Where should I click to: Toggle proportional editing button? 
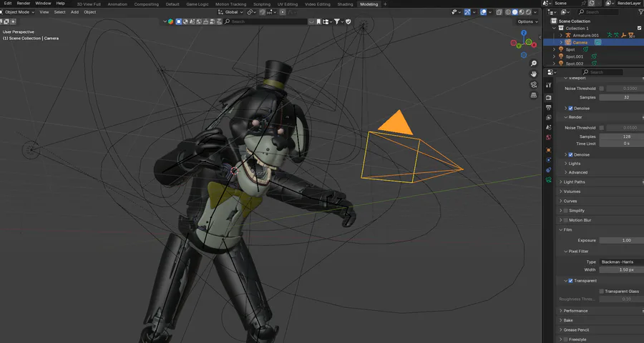coord(283,12)
